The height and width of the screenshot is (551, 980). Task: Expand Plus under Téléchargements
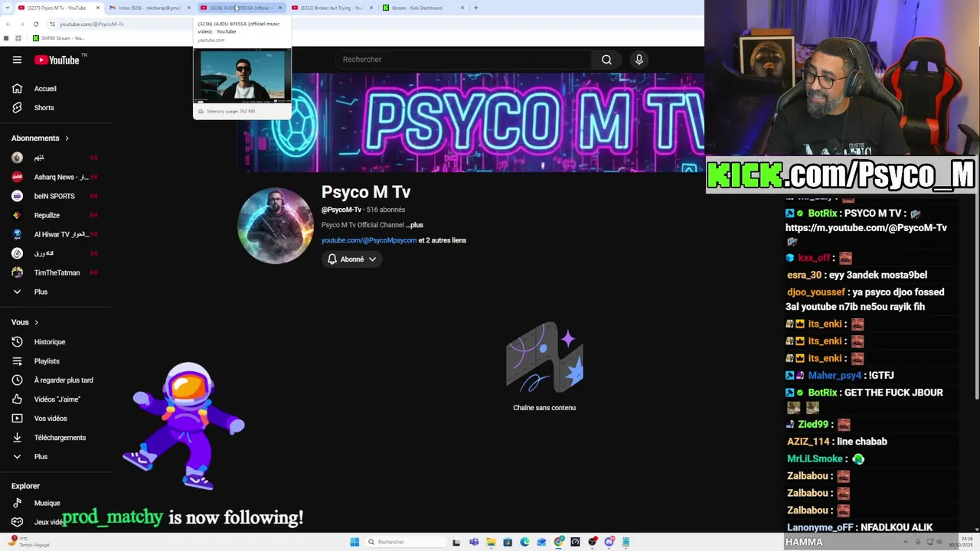click(41, 457)
